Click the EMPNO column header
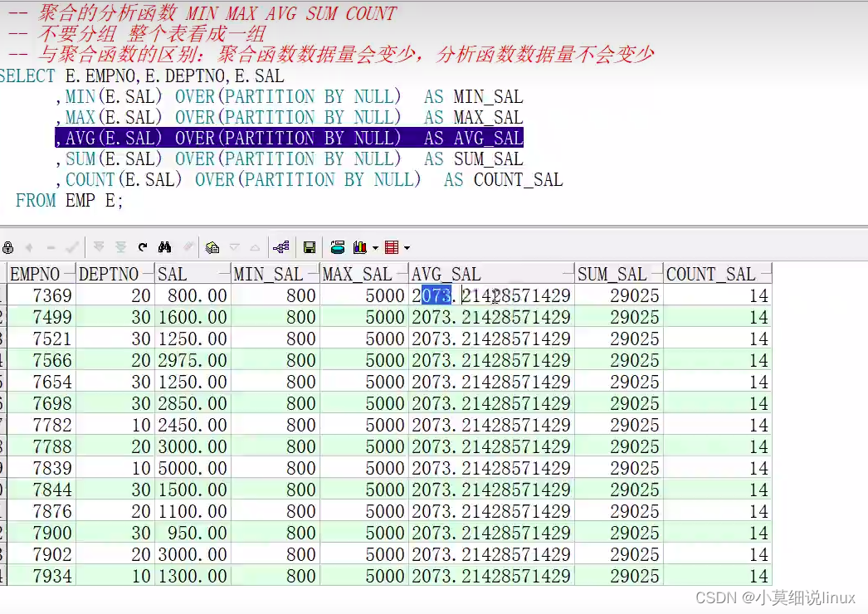The image size is (868, 614). click(41, 274)
